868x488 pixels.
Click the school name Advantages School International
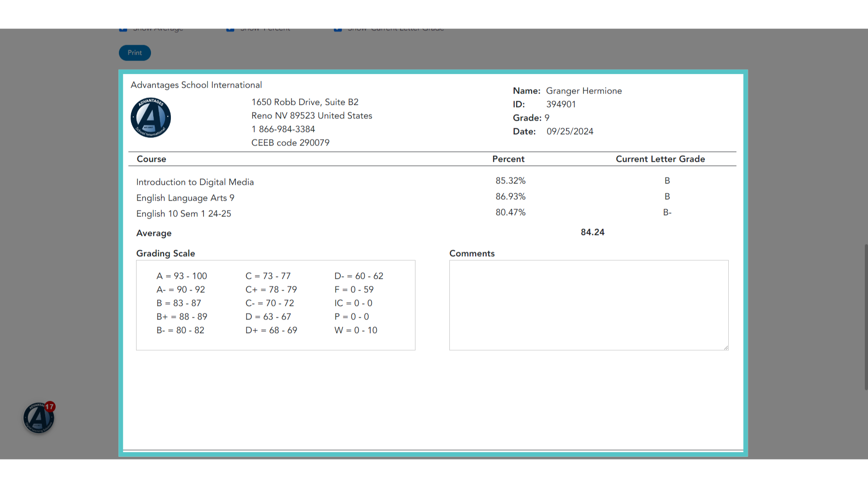point(196,85)
